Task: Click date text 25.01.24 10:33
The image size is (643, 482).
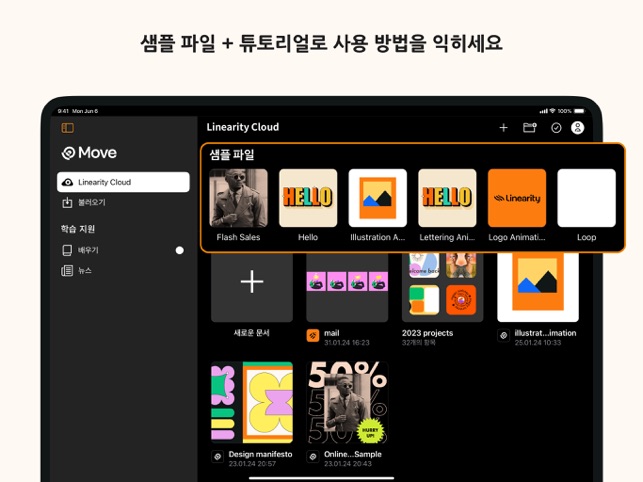Action: (538, 343)
